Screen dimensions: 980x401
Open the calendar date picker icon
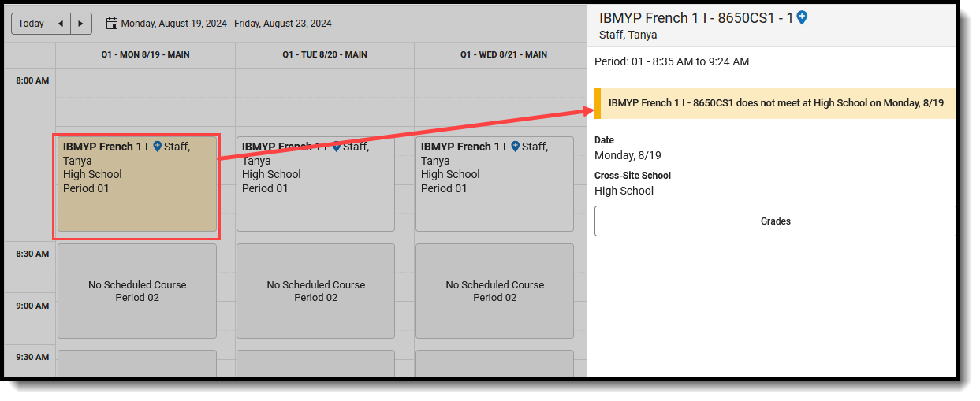pyautogui.click(x=111, y=24)
